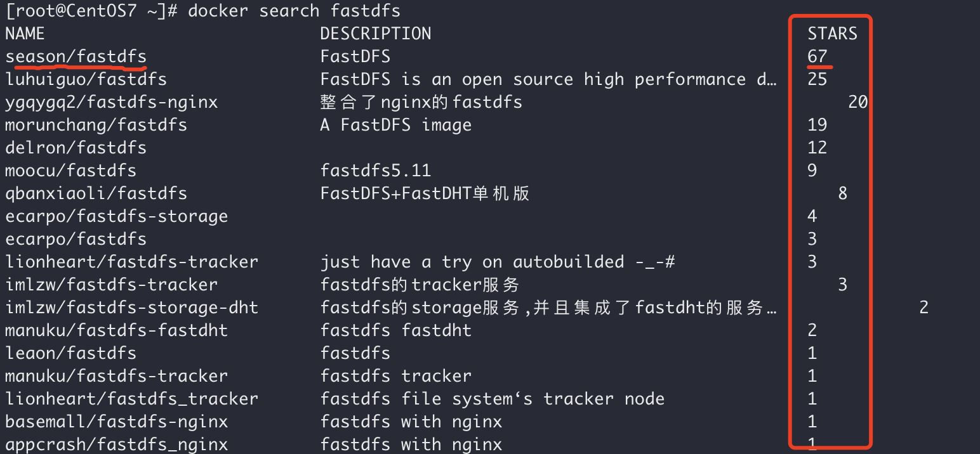Click the lionheart/fastdfs-tracker image name
This screenshot has width=980, height=454.
132,262
